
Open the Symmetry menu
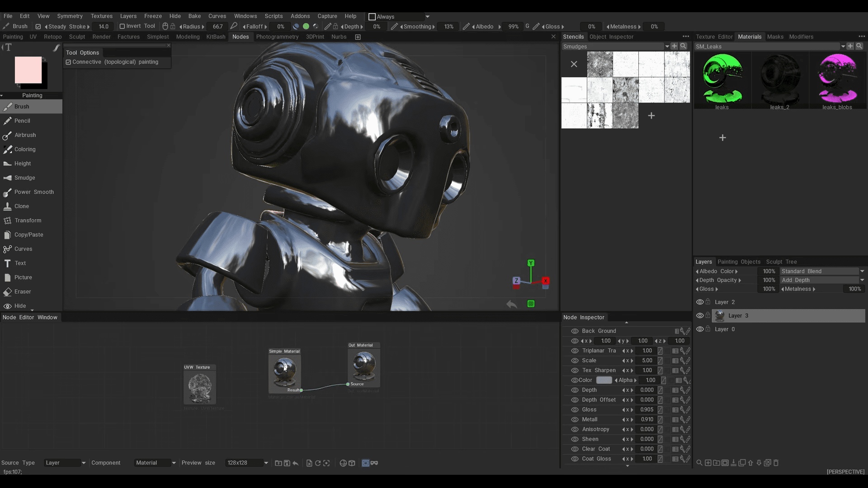pos(70,16)
